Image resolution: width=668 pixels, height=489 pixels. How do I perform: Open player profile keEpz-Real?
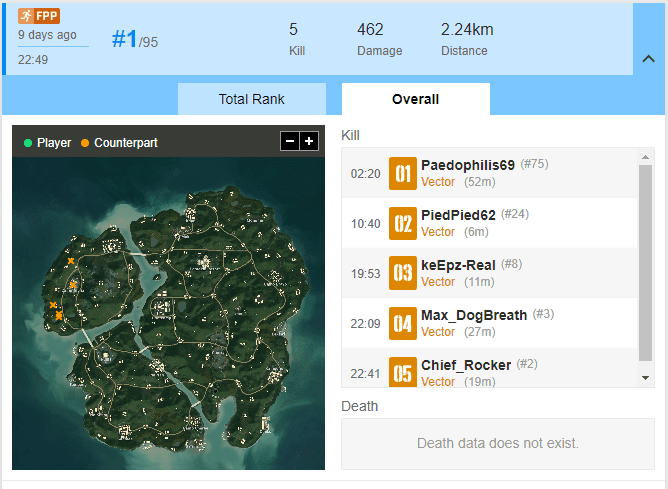458,265
